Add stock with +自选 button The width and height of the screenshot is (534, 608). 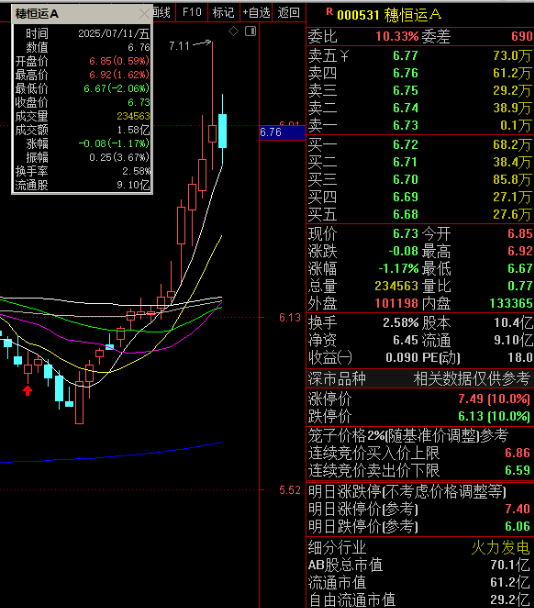point(256,12)
